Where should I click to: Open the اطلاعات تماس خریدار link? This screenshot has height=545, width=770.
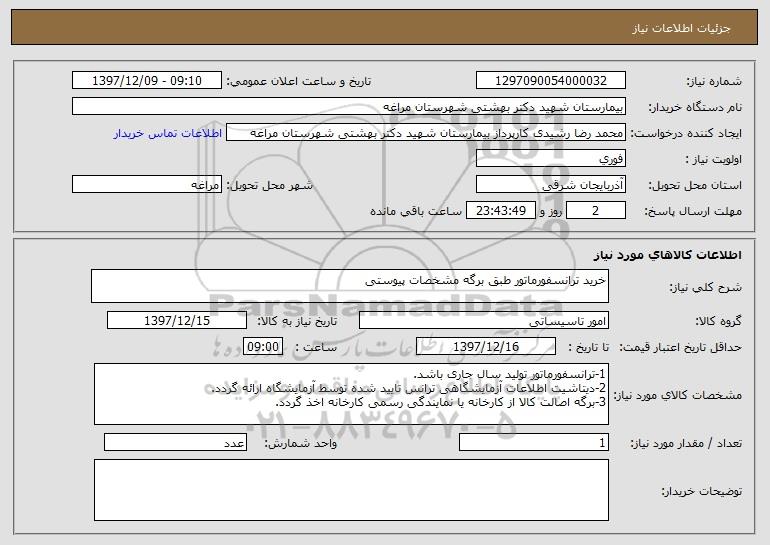click(x=168, y=133)
